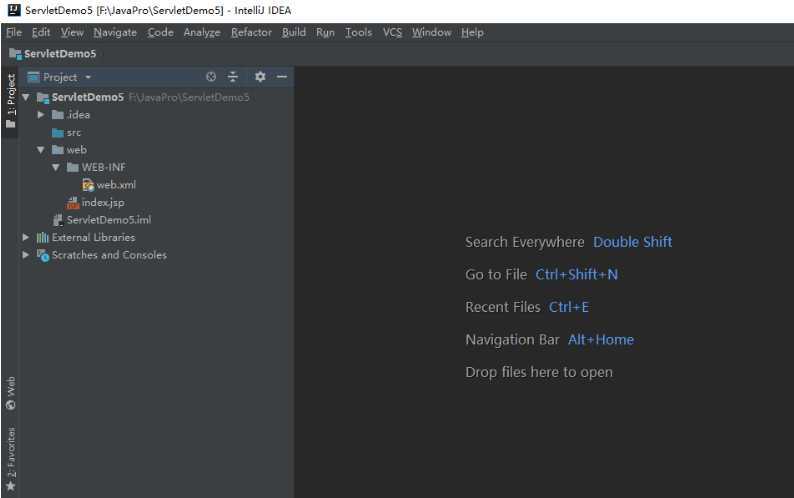Click the index.jsp file icon

pos(73,203)
